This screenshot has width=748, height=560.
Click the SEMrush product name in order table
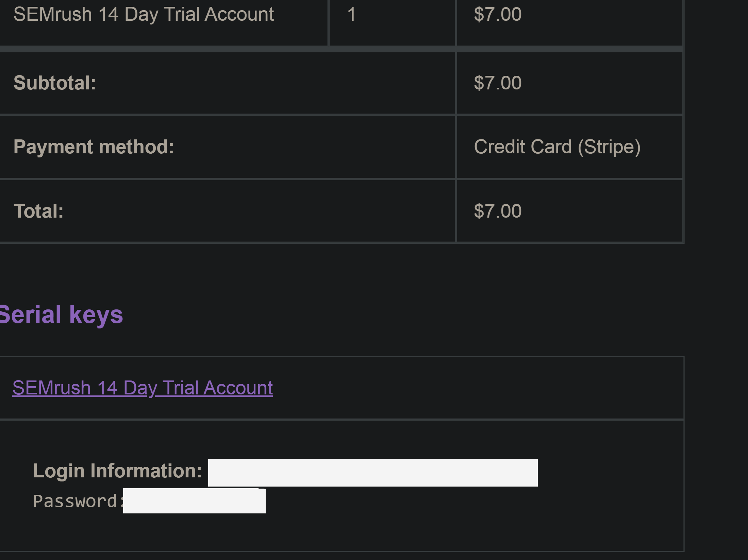pos(144,15)
